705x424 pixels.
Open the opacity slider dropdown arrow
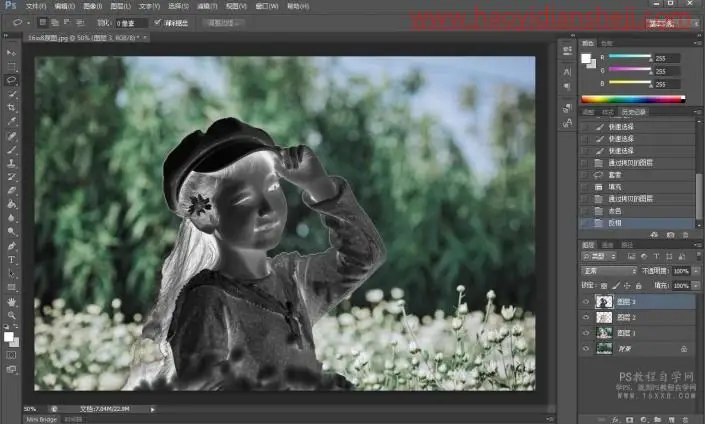[x=696, y=271]
